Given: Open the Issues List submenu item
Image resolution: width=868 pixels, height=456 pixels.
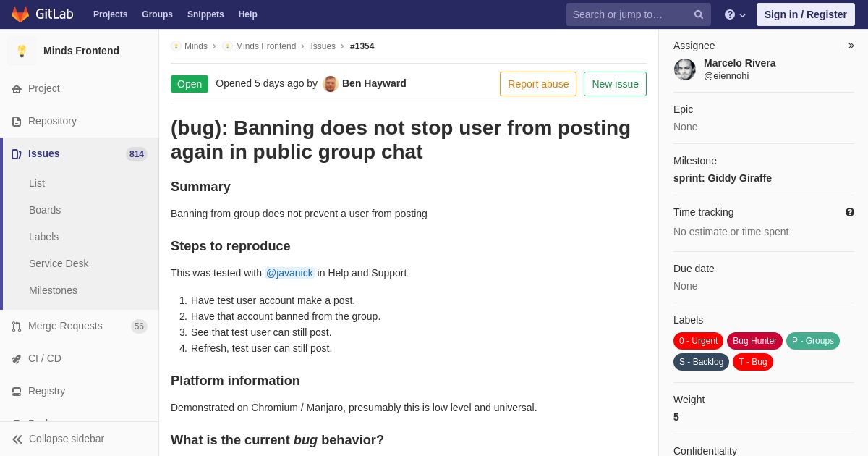Looking at the screenshot, I should 37,183.
